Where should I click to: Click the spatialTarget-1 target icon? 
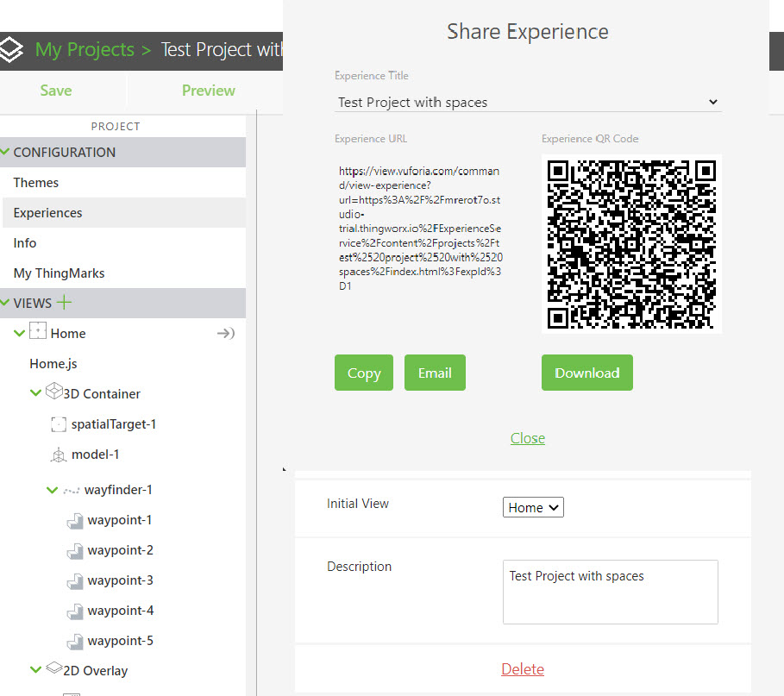(59, 423)
